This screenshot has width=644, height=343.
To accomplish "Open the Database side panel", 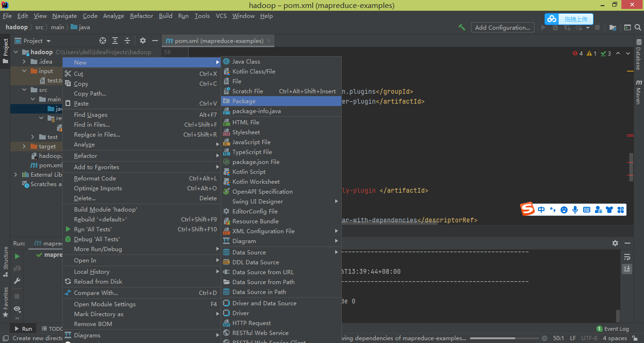I will [638, 55].
